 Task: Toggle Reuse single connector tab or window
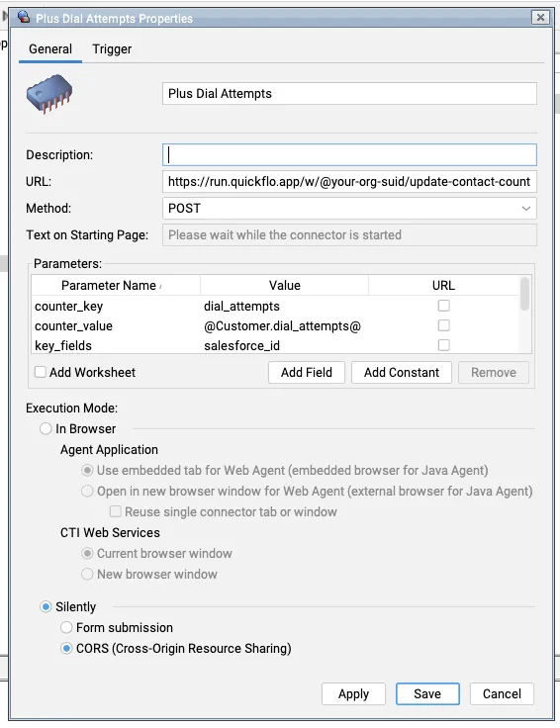[x=115, y=511]
